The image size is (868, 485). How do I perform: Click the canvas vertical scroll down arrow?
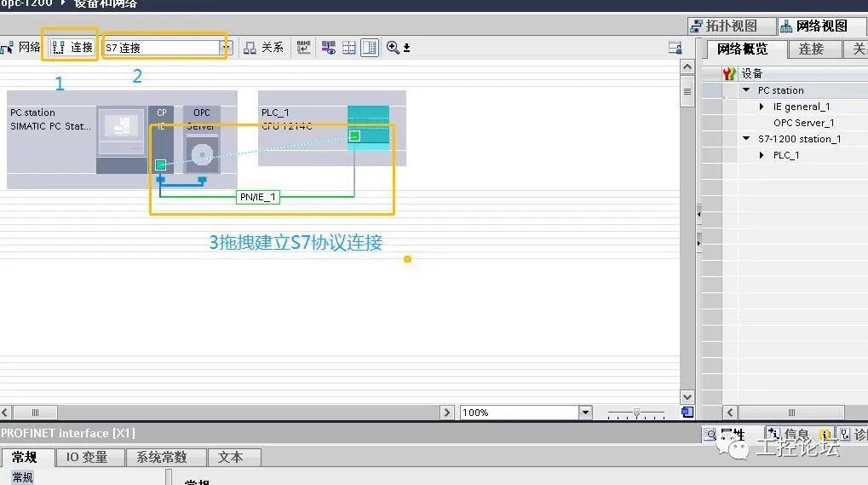[687, 397]
